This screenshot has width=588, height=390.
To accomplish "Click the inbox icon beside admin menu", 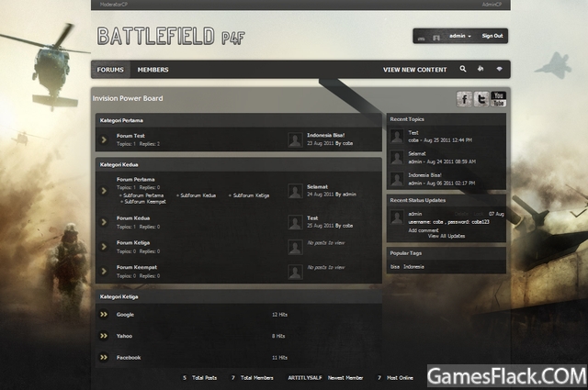I will click(436, 37).
